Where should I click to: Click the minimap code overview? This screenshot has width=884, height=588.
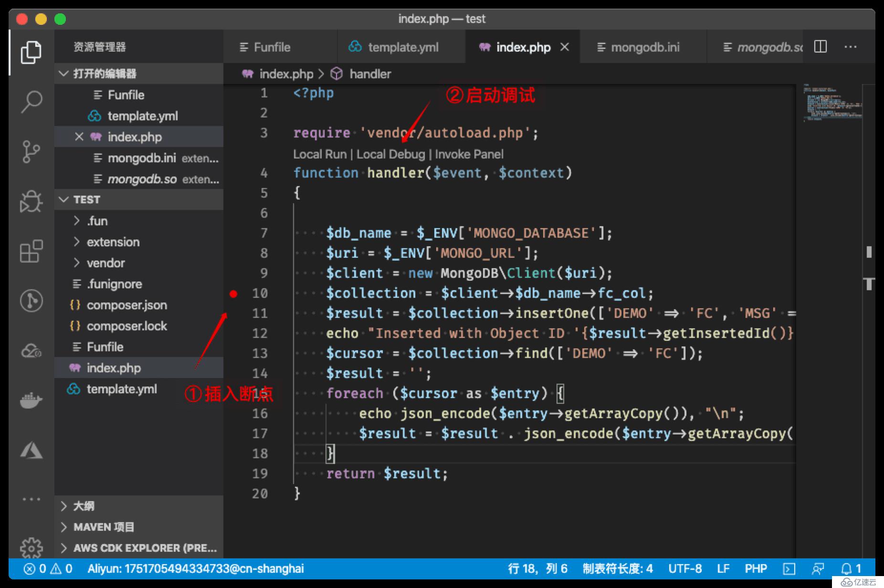point(832,103)
